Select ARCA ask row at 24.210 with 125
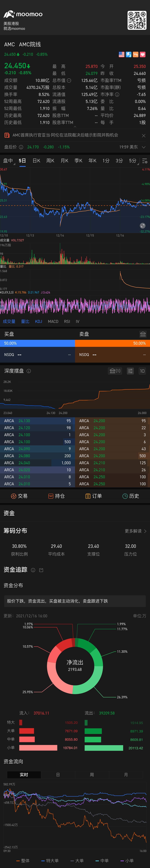The width and height of the screenshot is (150, 868). tap(113, 463)
